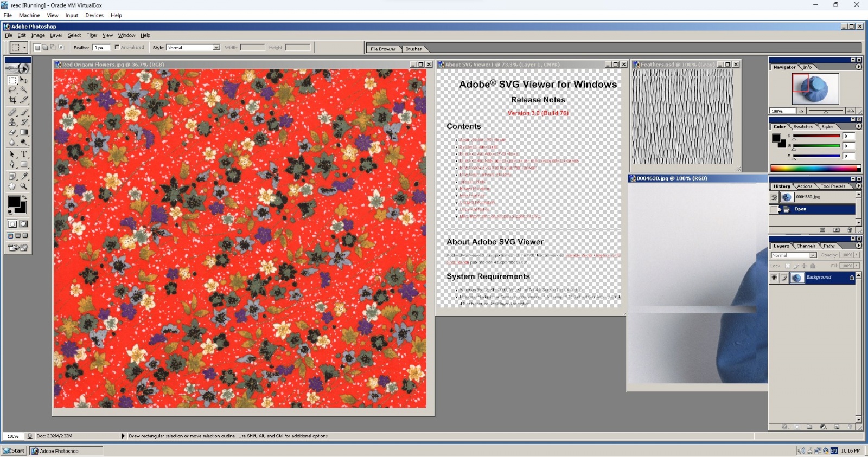The width and height of the screenshot is (868, 457).
Task: Open the Layers panel flyout menu
Action: (x=858, y=246)
